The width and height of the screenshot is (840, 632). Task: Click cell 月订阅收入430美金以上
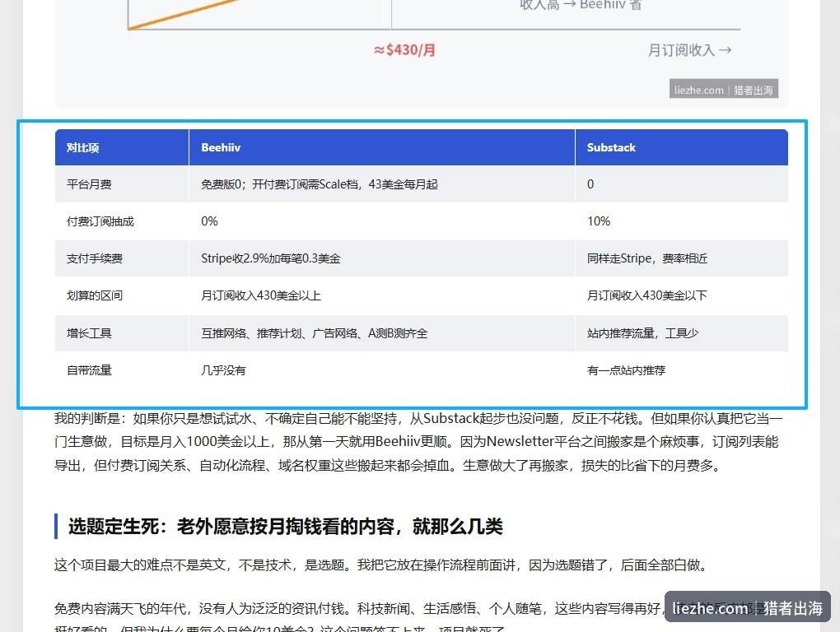(382, 295)
